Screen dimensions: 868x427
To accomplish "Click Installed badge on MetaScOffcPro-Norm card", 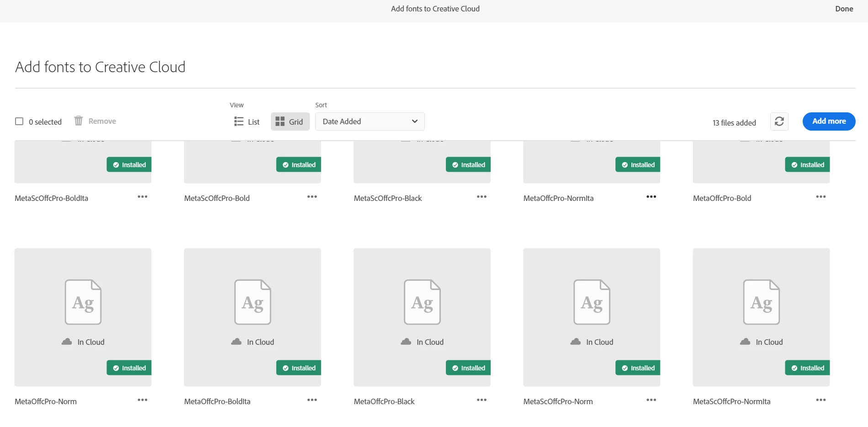I will [638, 368].
